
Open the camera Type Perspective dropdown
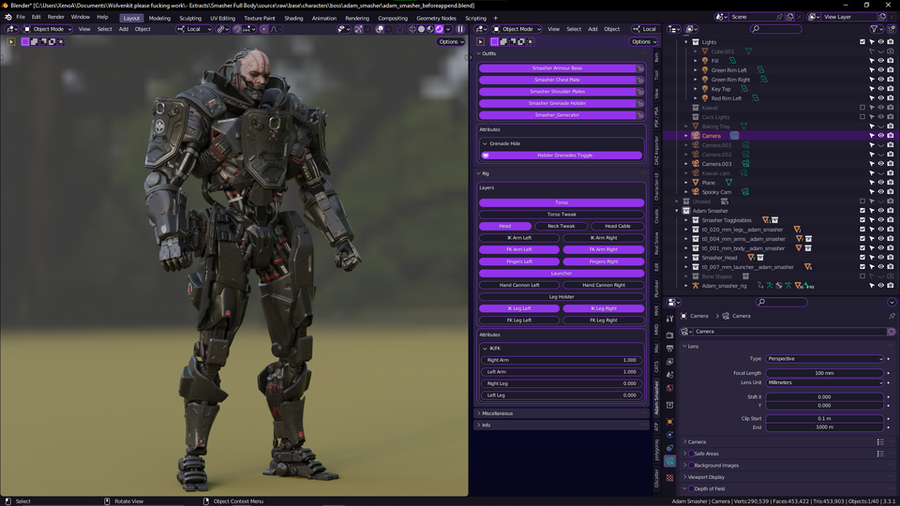pos(824,359)
